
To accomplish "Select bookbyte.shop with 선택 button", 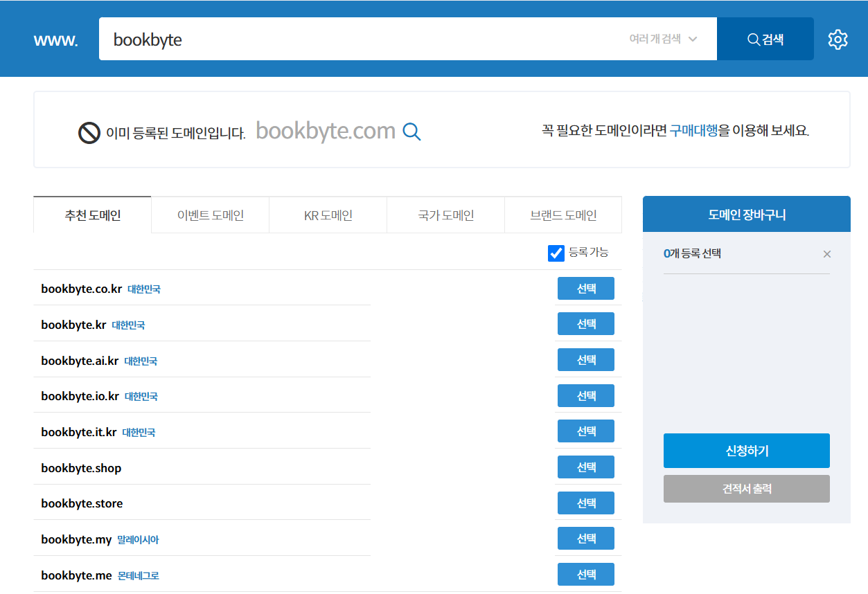I will 586,467.
